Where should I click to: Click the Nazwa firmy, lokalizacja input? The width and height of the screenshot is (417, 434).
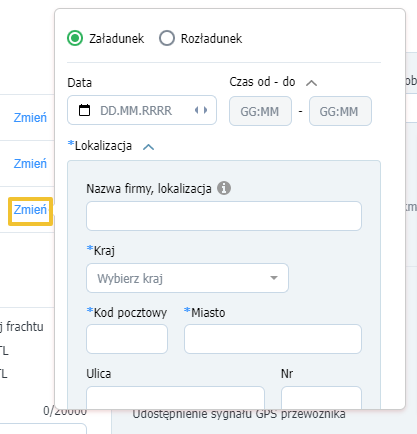[224, 216]
